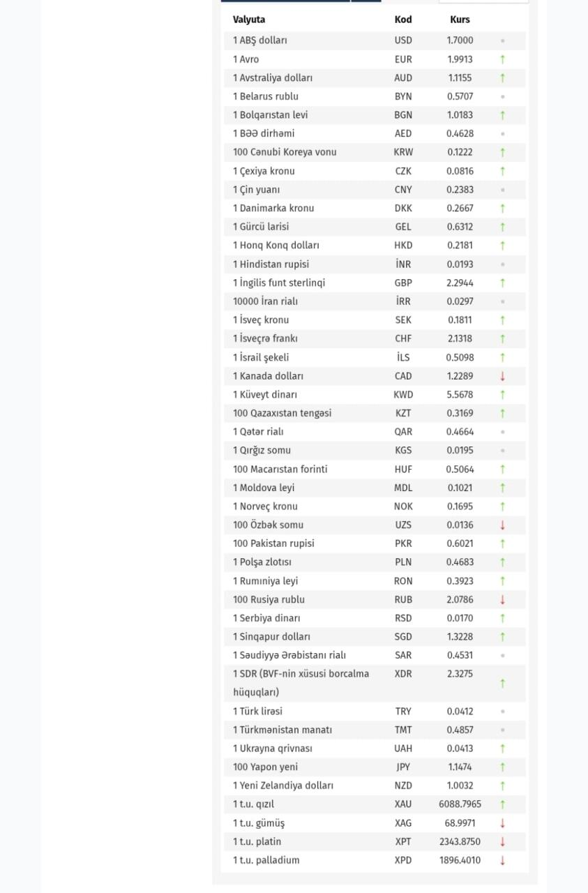
Task: Click the Valyuta column header
Action: 249,20
